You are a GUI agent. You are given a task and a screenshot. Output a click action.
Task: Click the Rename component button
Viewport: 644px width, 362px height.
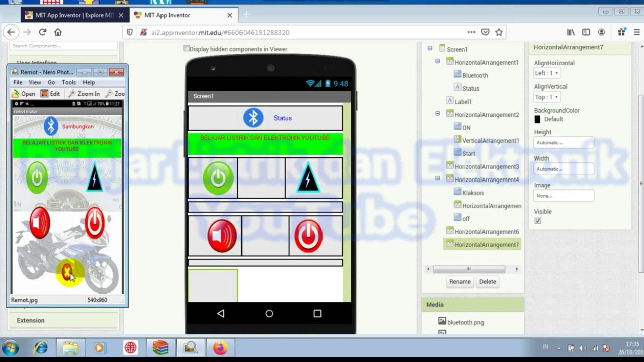tap(460, 282)
